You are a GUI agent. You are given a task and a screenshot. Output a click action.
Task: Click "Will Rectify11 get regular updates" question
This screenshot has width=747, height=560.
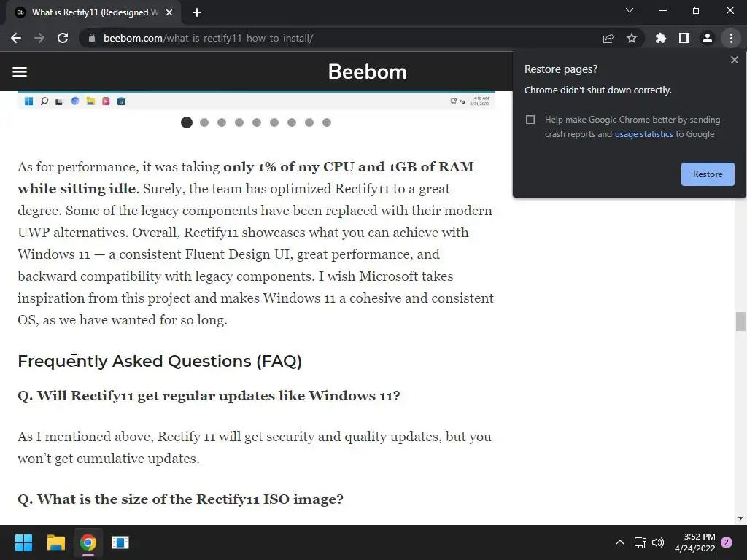209,396
